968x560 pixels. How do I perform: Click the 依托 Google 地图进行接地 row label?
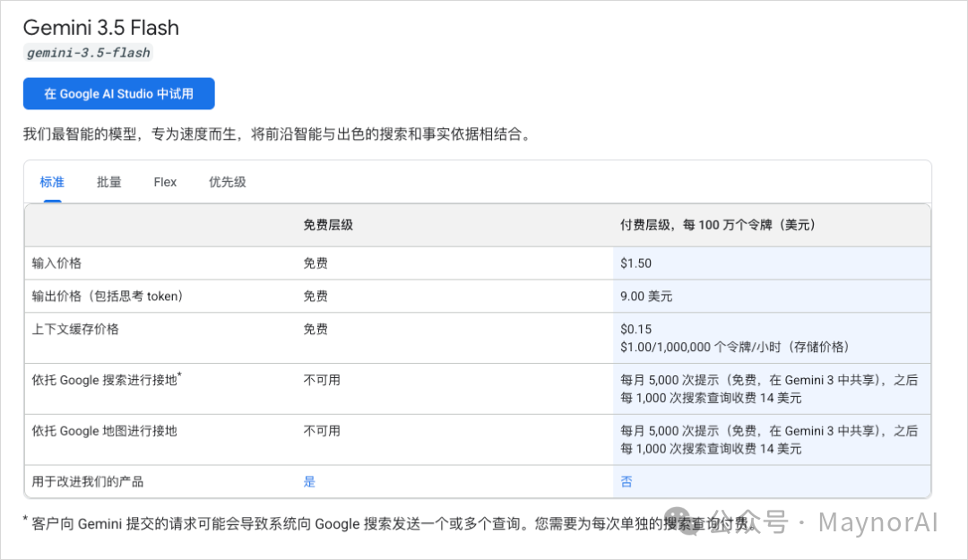[x=104, y=431]
